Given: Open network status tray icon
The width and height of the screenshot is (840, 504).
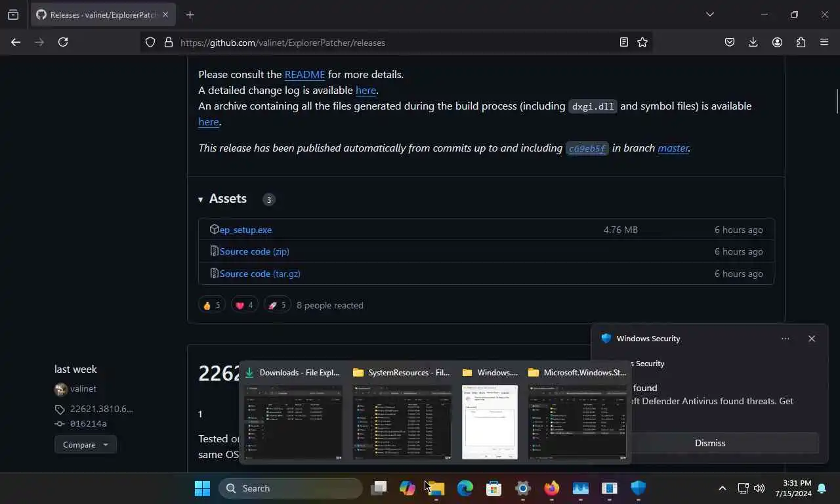Looking at the screenshot, I should pyautogui.click(x=743, y=488).
